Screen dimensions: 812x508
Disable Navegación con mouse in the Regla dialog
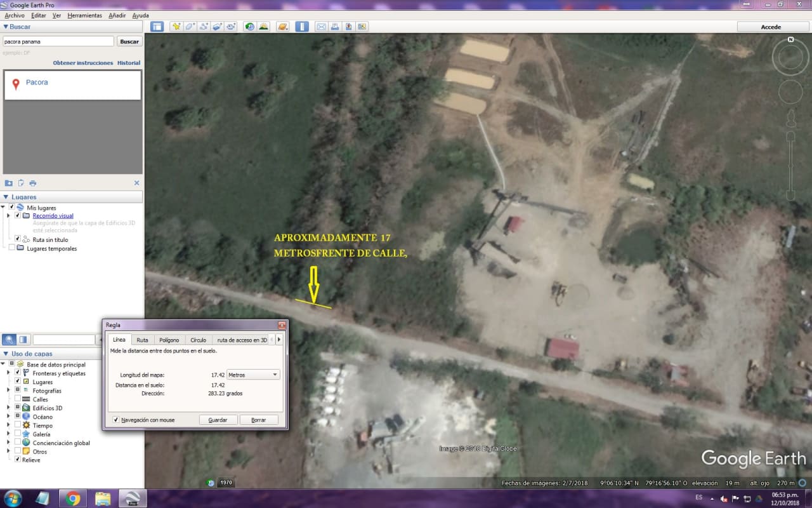coord(116,420)
